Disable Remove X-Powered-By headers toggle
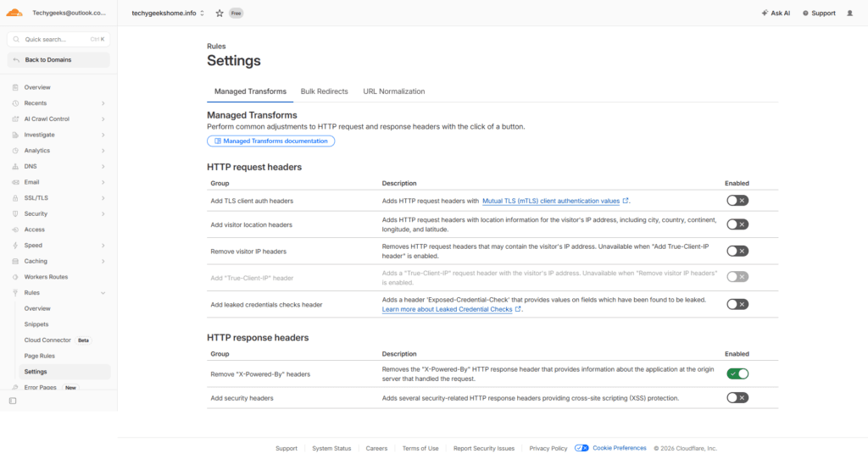Image resolution: width=868 pixels, height=459 pixels. pos(737,373)
